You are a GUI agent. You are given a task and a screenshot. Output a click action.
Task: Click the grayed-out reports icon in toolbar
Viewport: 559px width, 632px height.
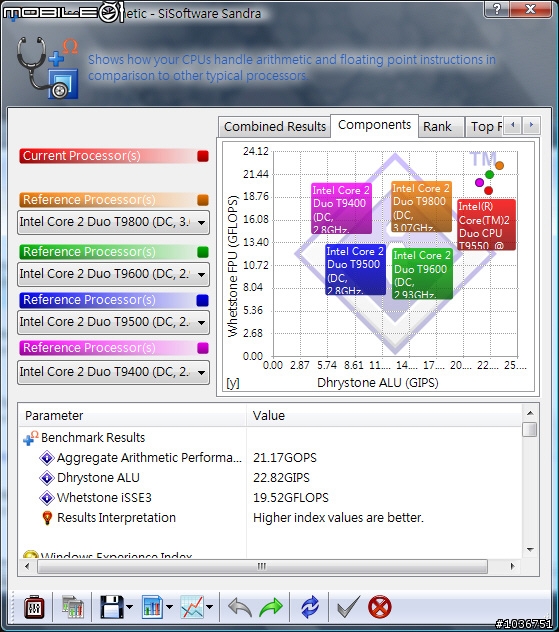[x=73, y=607]
